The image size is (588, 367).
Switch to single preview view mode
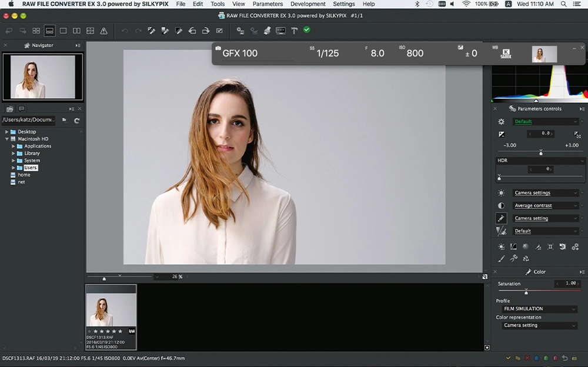click(63, 31)
